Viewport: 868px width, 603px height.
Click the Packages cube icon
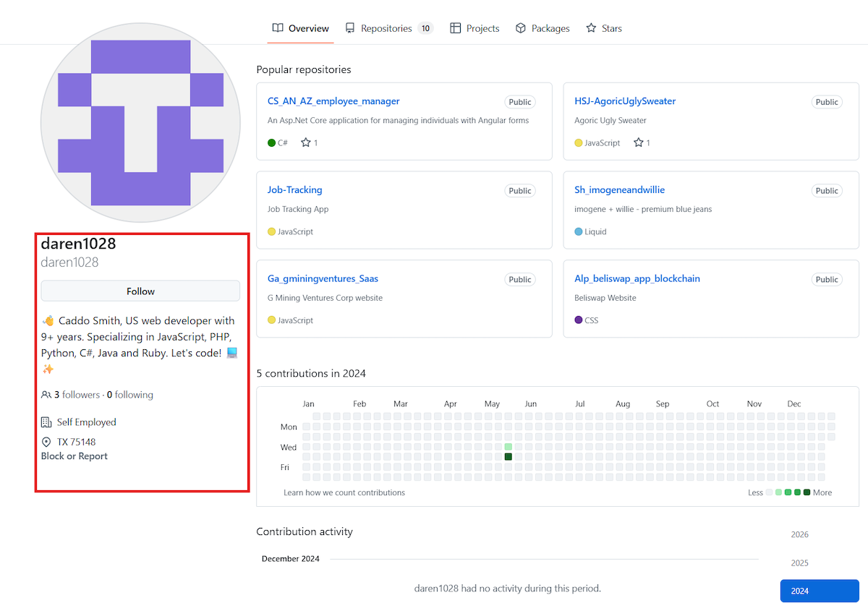(x=521, y=28)
